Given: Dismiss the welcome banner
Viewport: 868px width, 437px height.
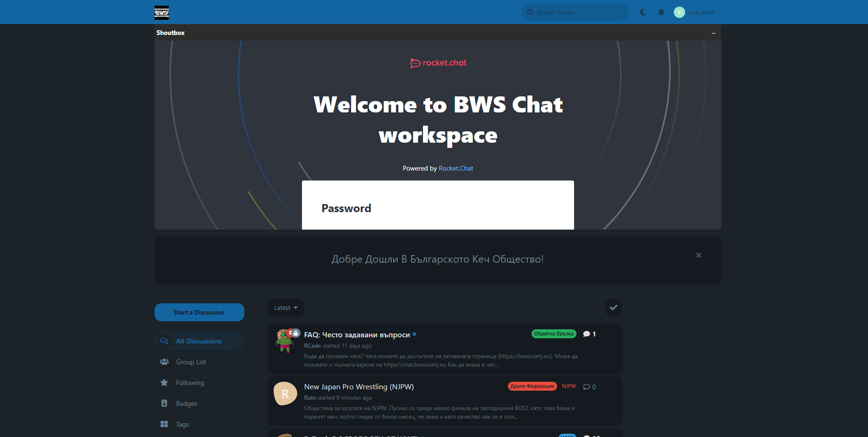Looking at the screenshot, I should (698, 255).
